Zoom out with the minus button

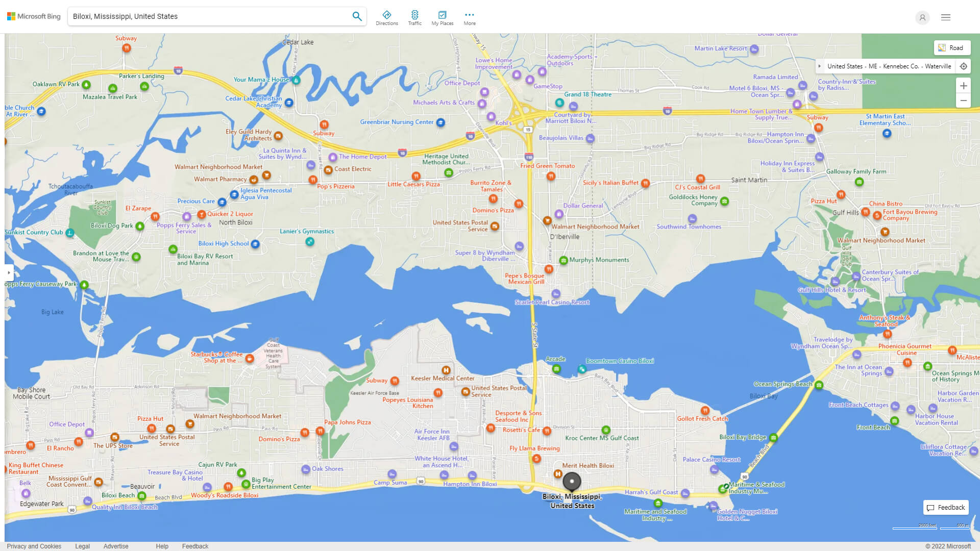964,101
